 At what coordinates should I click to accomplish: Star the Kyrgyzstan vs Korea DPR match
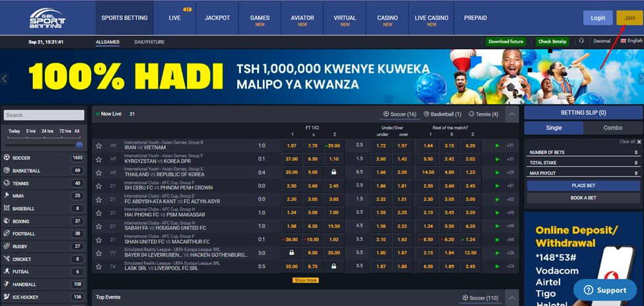(x=98, y=159)
